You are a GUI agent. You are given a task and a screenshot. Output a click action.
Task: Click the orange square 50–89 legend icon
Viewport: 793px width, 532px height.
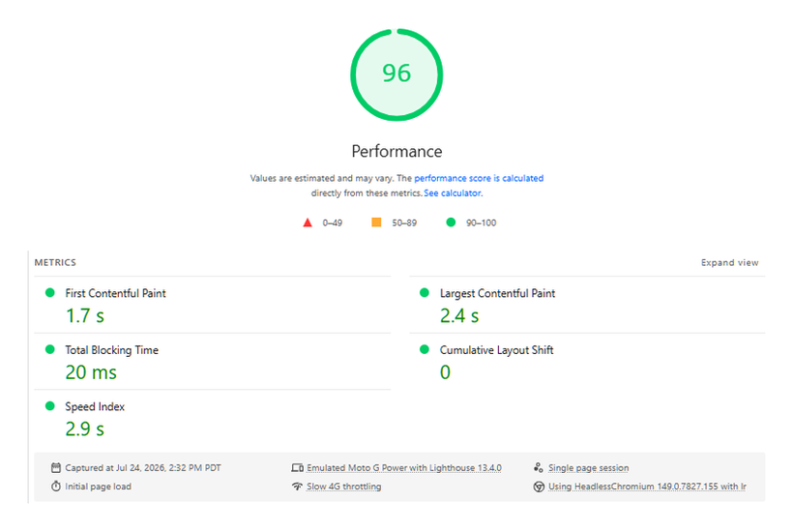pyautogui.click(x=376, y=222)
